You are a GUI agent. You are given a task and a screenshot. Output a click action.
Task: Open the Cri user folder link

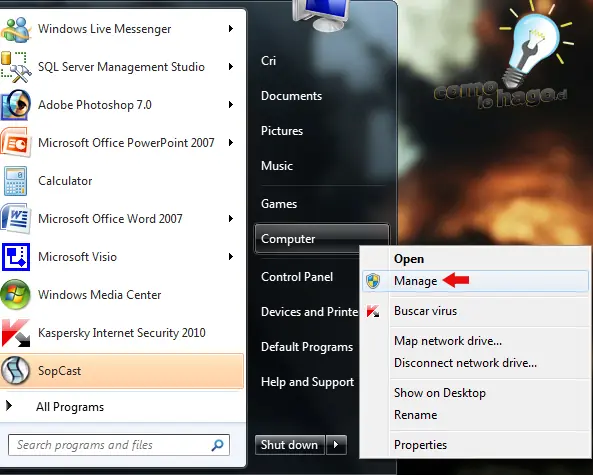[x=269, y=61]
